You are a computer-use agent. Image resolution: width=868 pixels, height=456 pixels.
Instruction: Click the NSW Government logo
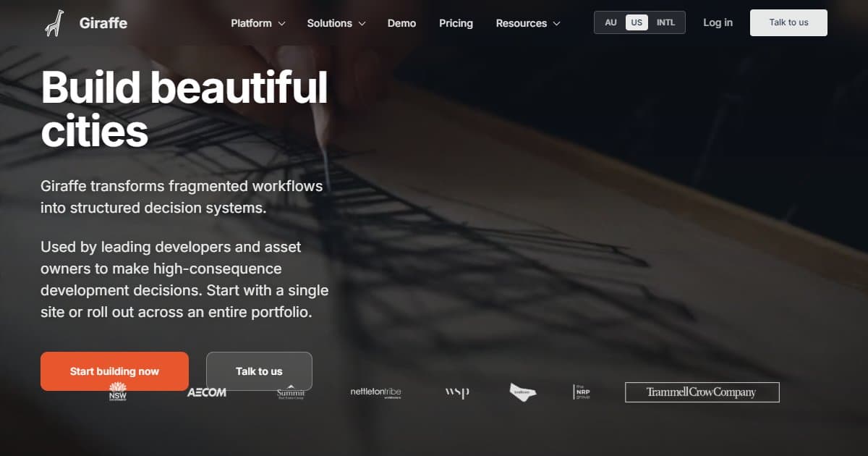click(118, 392)
